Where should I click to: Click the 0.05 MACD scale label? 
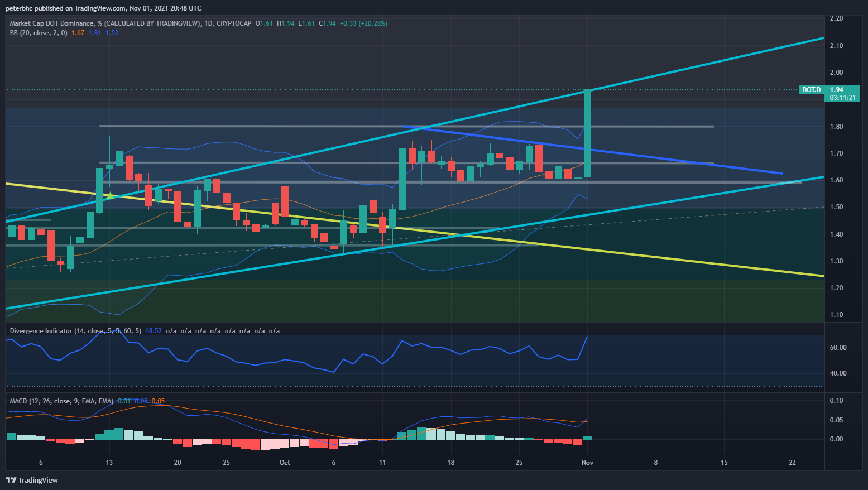(x=836, y=420)
